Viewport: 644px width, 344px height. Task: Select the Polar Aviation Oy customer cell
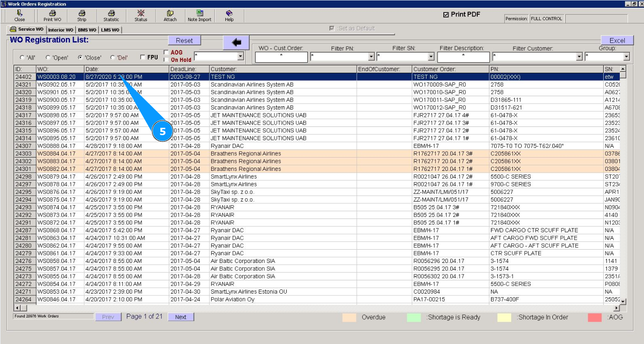tap(283, 300)
